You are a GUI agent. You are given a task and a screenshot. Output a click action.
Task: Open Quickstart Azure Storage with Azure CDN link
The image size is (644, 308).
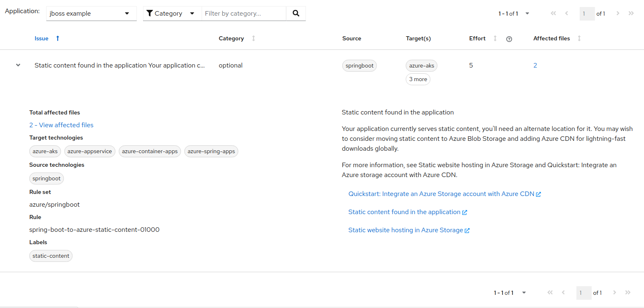click(x=444, y=194)
